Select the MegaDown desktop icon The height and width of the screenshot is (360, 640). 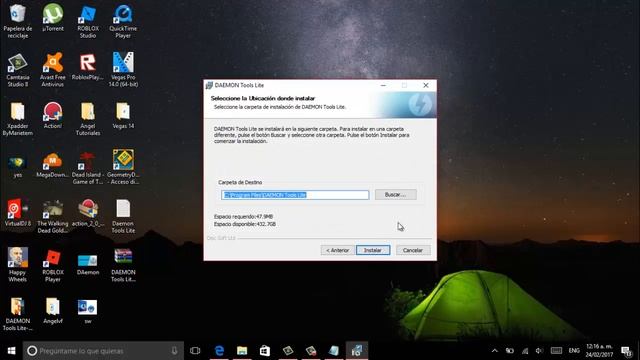click(x=53, y=164)
